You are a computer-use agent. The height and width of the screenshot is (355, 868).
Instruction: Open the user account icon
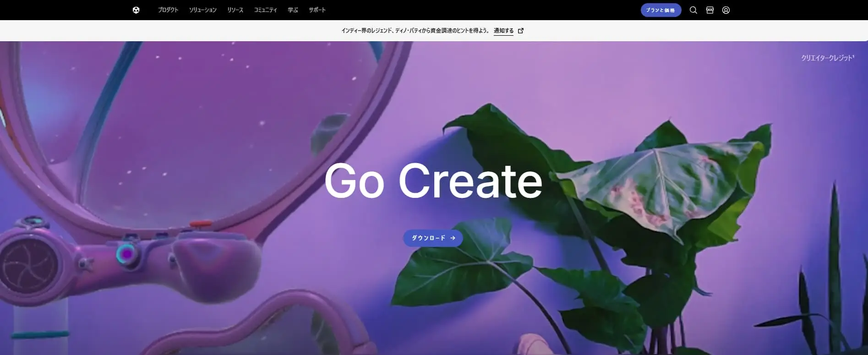pyautogui.click(x=726, y=10)
